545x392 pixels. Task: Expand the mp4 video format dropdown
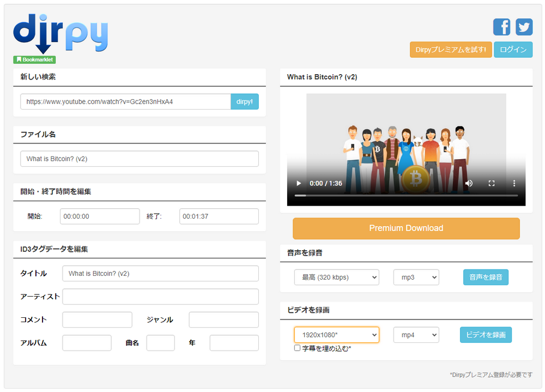click(416, 335)
